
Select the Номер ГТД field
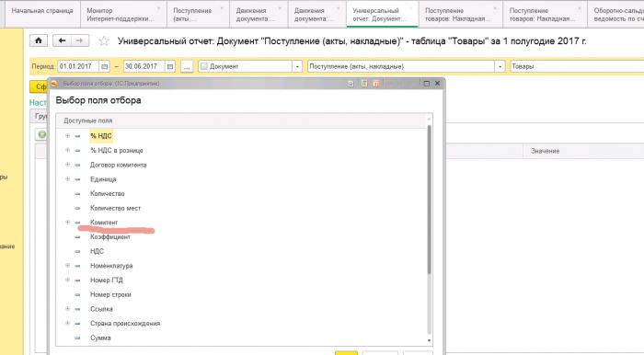point(107,281)
